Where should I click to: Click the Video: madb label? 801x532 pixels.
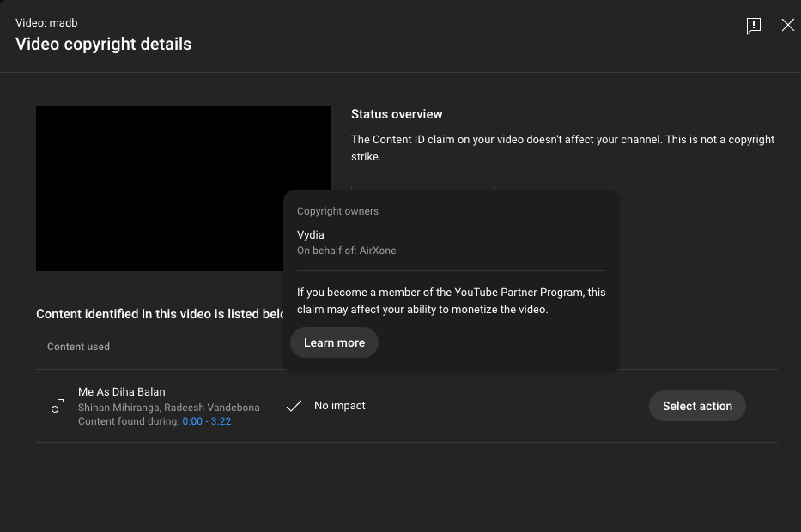pos(46,23)
